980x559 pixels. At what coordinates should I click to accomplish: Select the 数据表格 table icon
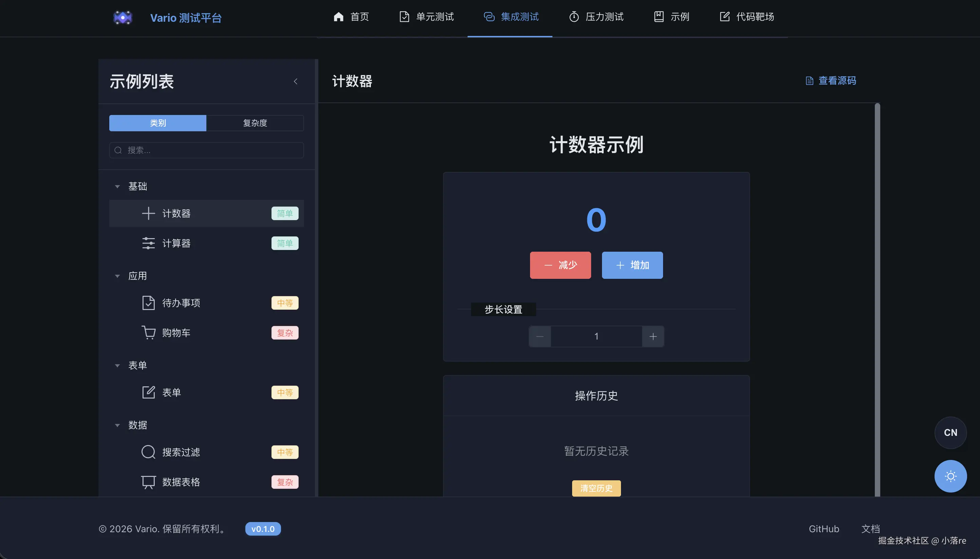point(149,482)
